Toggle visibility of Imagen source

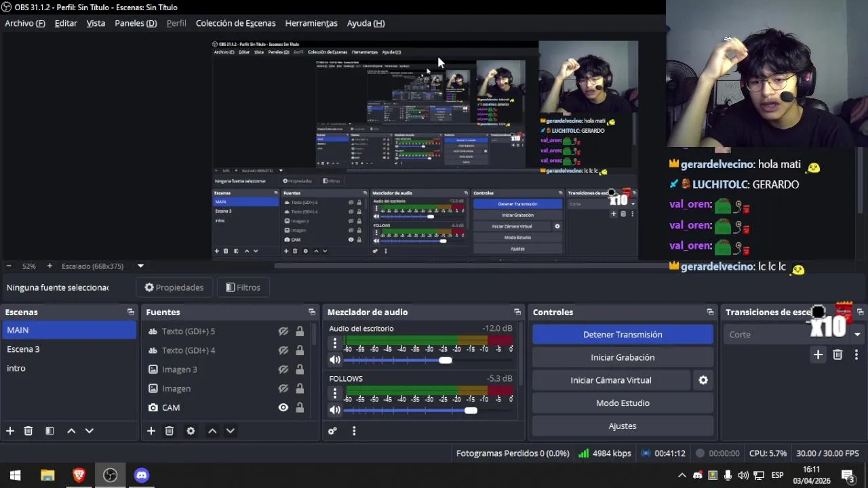283,388
